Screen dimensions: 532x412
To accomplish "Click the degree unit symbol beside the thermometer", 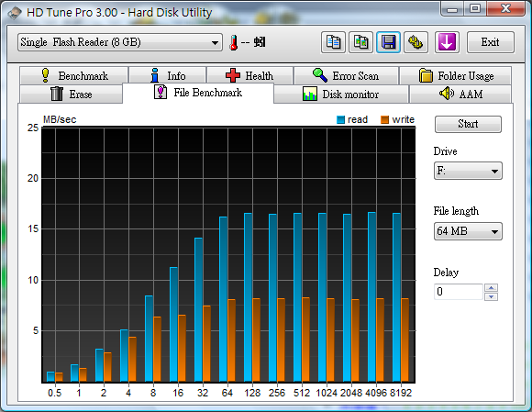I will 260,42.
